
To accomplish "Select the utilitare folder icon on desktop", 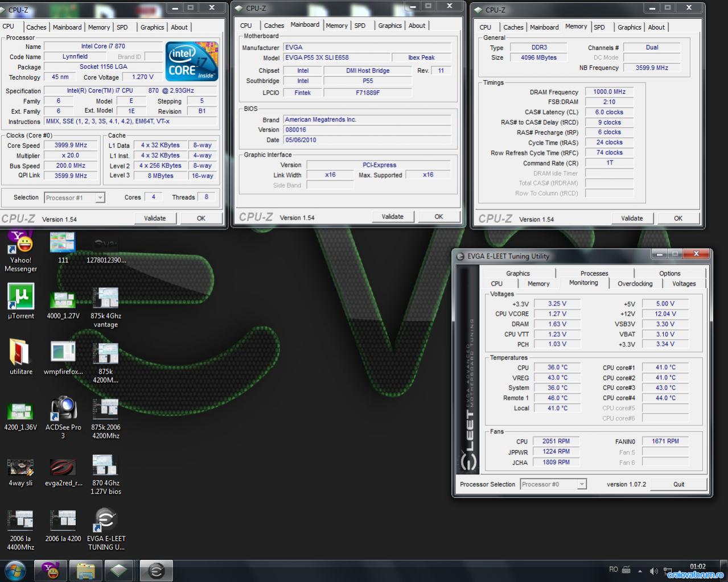I will tap(21, 357).
